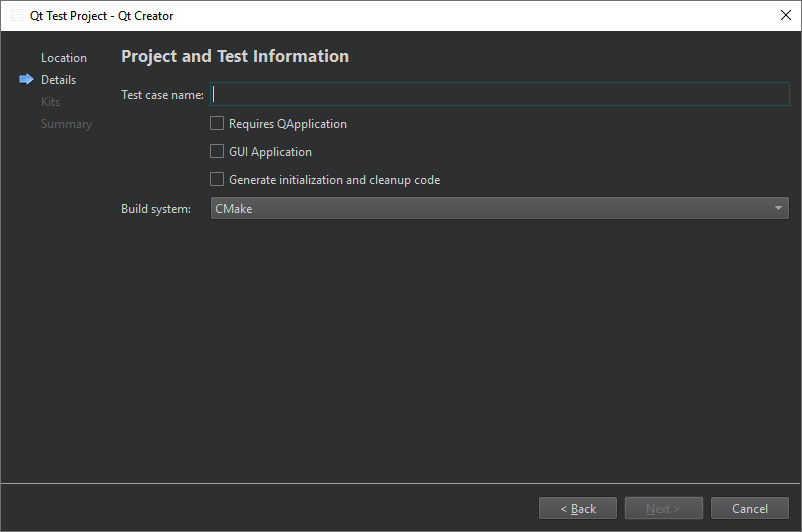
Task: Click the blue arrow current-step indicator
Action: point(26,80)
